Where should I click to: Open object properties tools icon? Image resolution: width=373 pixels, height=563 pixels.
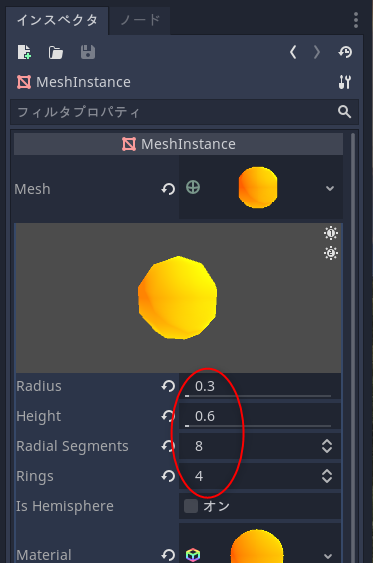click(x=345, y=82)
